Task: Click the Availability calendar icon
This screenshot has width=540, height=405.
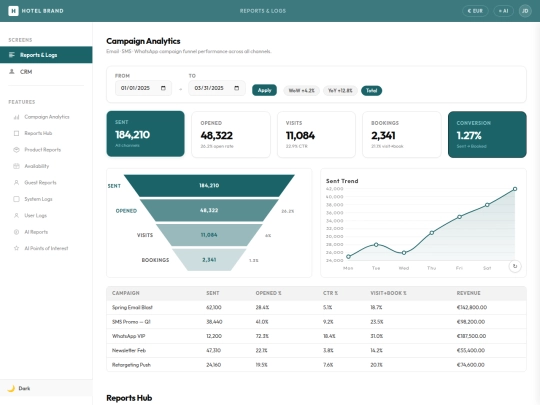Action: pos(16,166)
